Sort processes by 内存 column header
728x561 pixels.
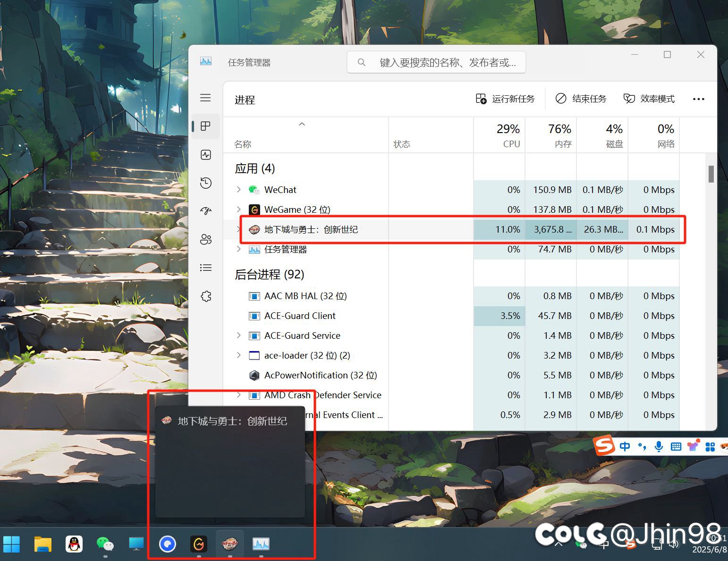point(551,135)
